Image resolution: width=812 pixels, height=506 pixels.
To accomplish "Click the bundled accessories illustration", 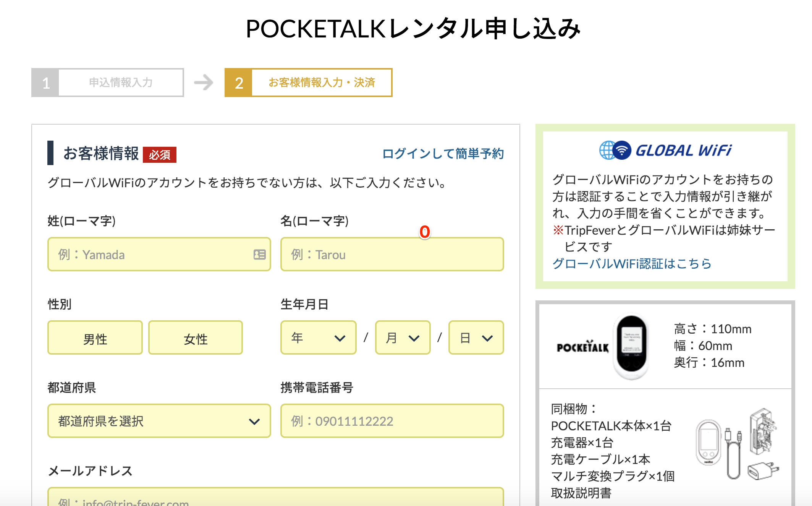I will pyautogui.click(x=737, y=444).
